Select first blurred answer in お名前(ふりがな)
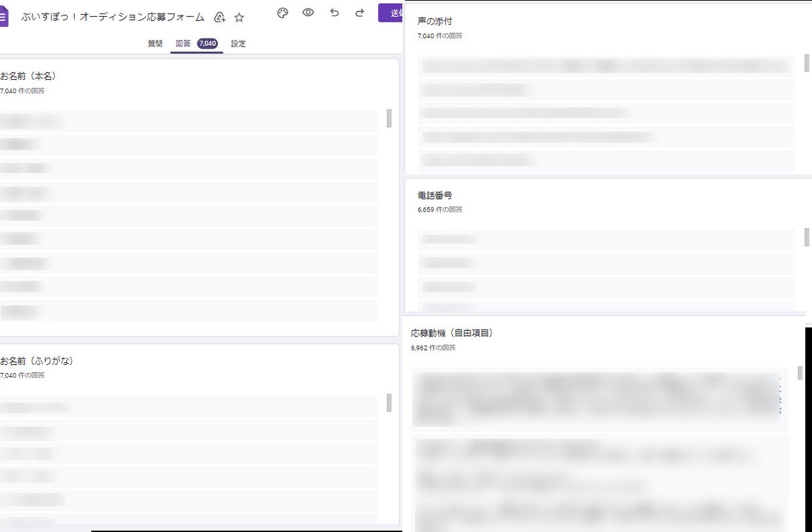 [189, 406]
